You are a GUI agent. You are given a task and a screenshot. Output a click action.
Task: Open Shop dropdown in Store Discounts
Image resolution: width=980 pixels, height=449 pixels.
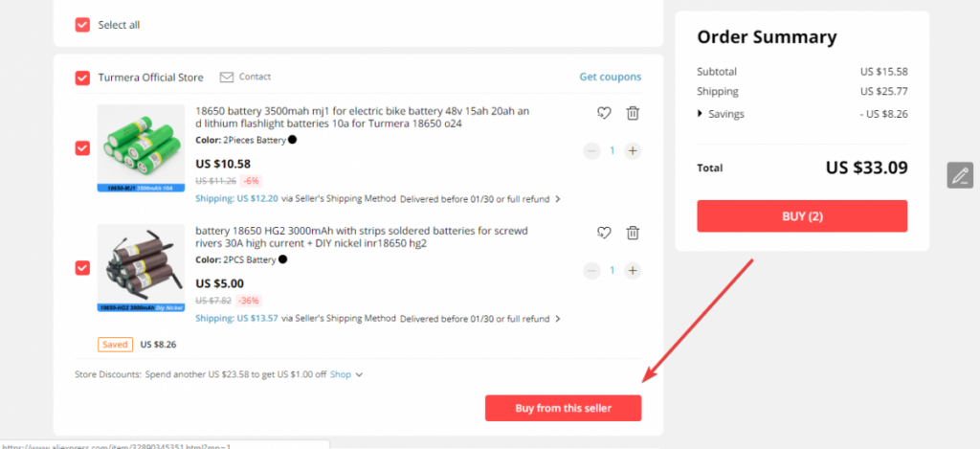(x=346, y=374)
